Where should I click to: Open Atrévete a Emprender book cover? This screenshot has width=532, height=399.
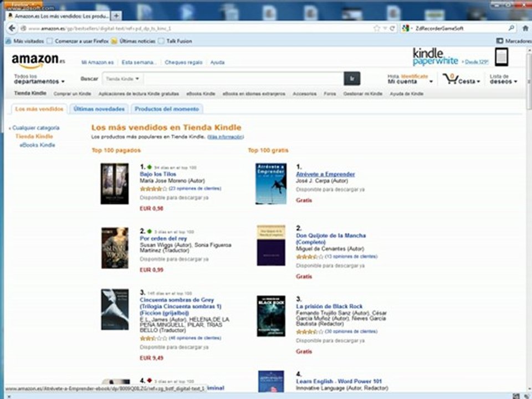tap(271, 183)
